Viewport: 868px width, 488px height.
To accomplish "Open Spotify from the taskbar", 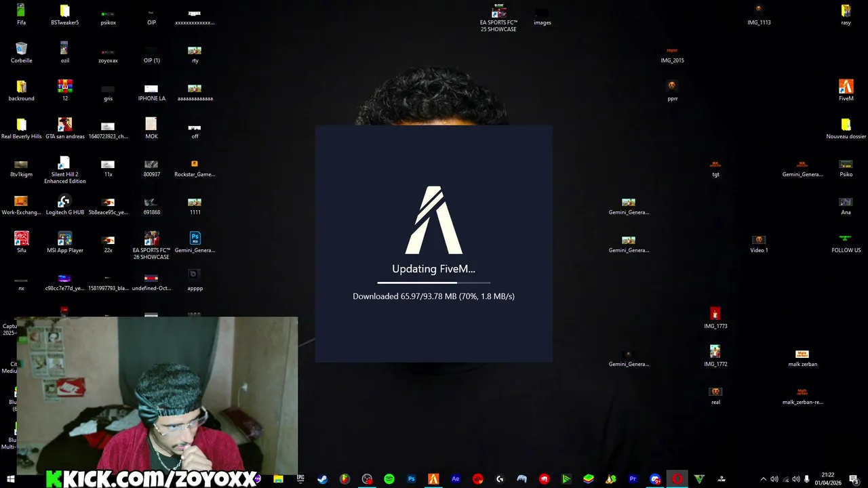I will (x=389, y=479).
